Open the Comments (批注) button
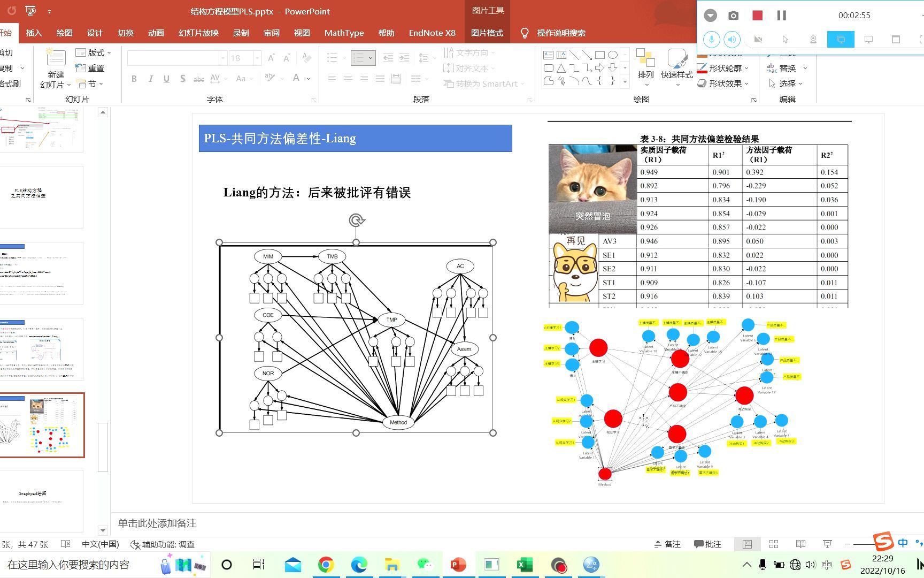 [707, 544]
